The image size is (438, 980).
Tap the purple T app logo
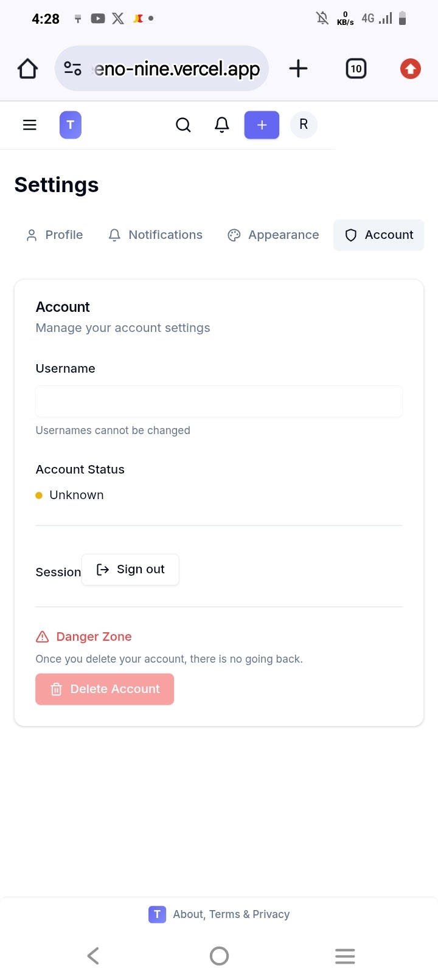click(x=71, y=125)
